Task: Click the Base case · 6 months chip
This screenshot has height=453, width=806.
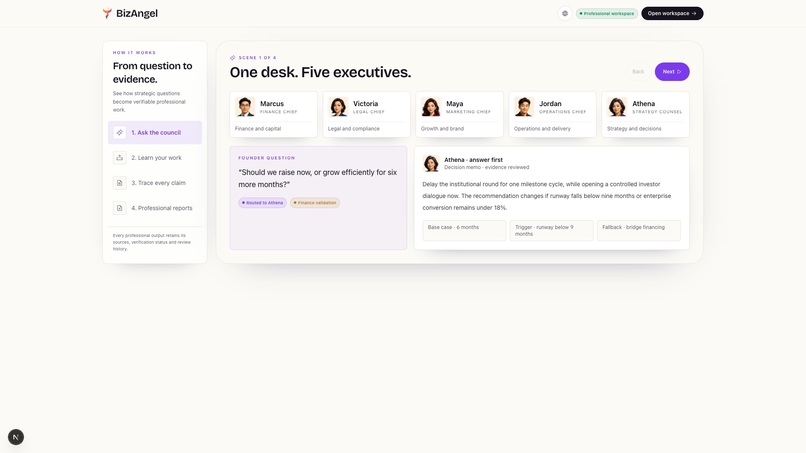Action: (464, 230)
